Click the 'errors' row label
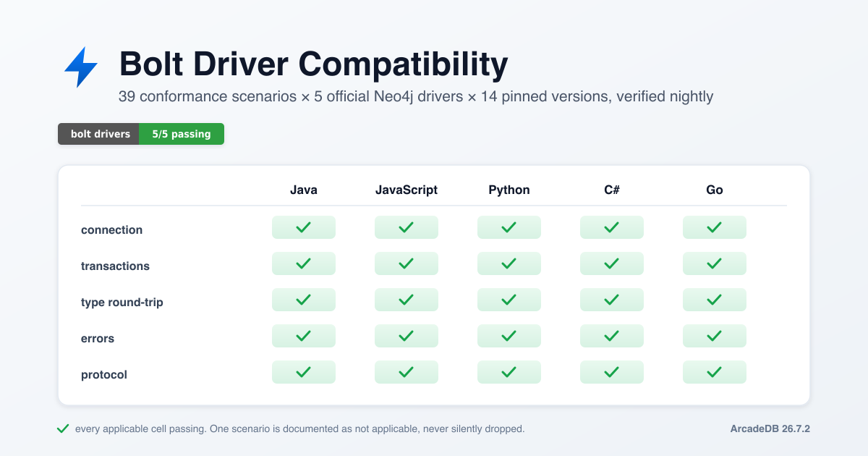This screenshot has width=868, height=456. (x=98, y=338)
